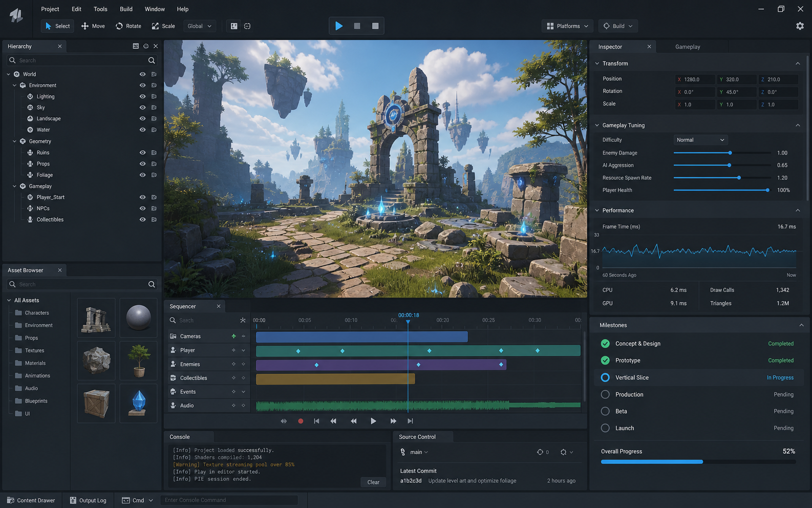Open the Global coordinate space dropdown

(199, 26)
